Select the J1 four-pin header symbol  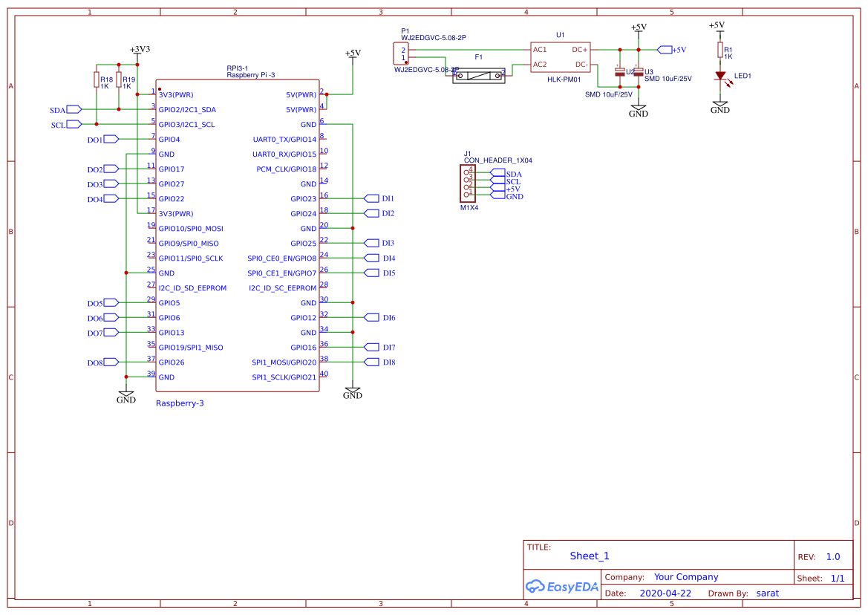coord(468,183)
